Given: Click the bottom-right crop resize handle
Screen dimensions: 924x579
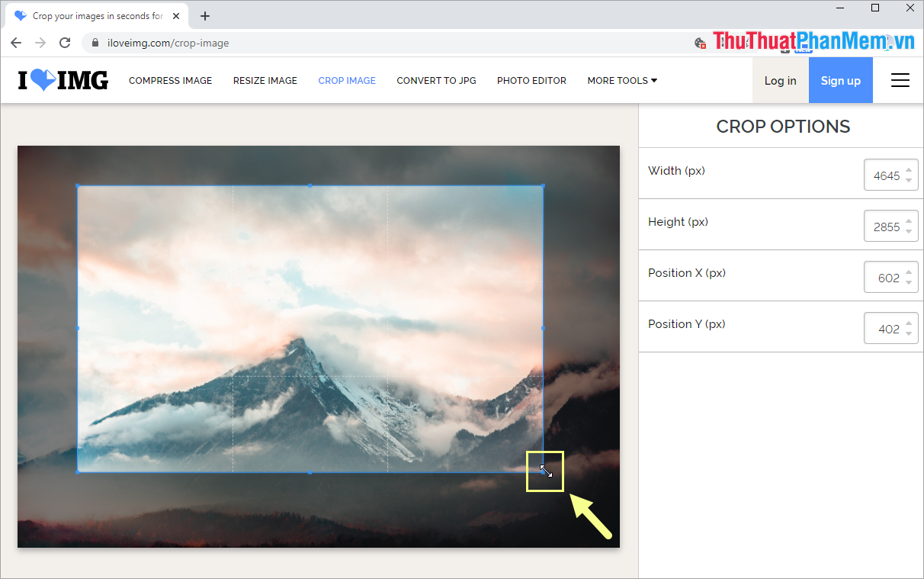Looking at the screenshot, I should 544,471.
